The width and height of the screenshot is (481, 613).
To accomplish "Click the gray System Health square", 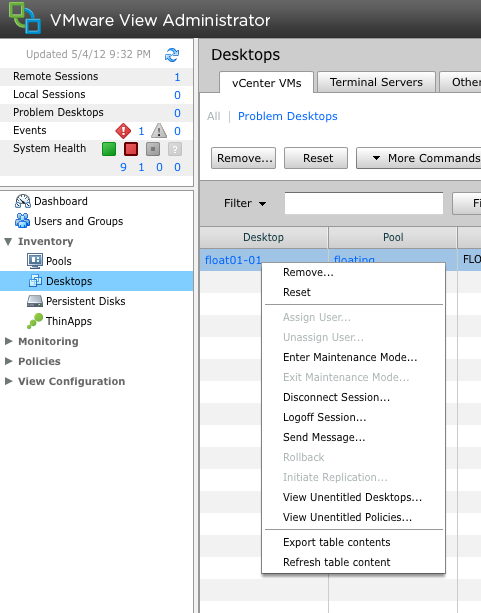I will coord(153,149).
